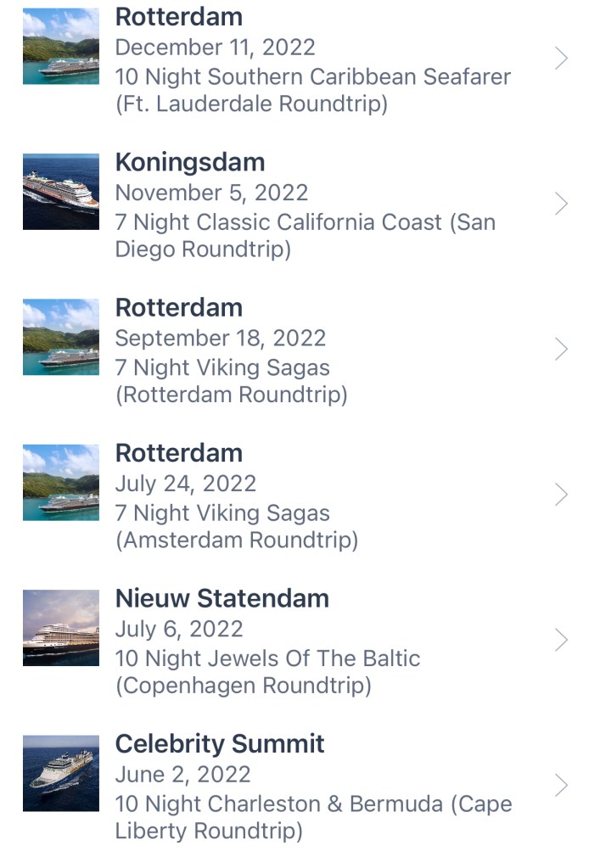Open the Celebrity Summit ship thumbnail

60,773
